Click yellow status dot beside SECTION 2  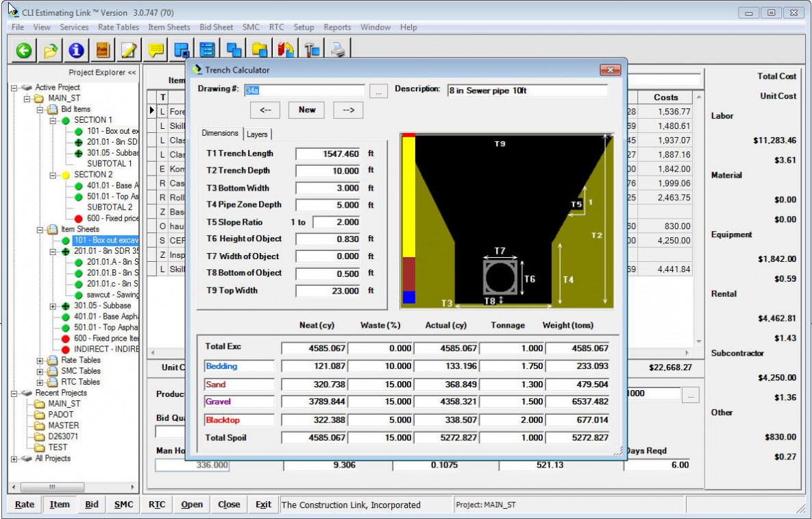click(66, 175)
